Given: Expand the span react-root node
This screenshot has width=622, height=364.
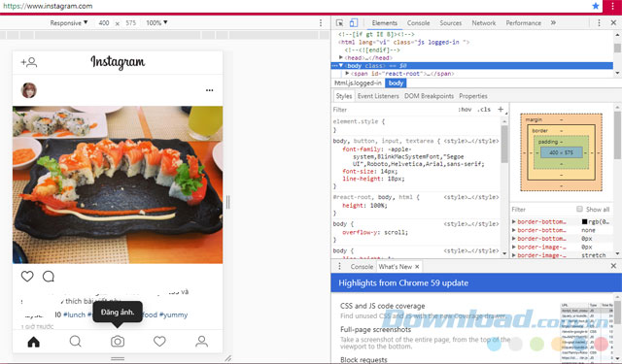Looking at the screenshot, I should pos(347,74).
